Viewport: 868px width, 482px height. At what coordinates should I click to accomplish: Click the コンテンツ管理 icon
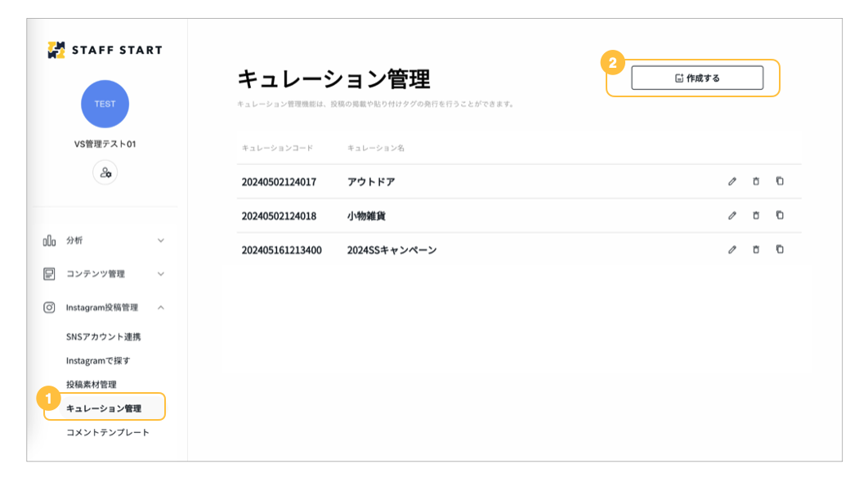49,274
